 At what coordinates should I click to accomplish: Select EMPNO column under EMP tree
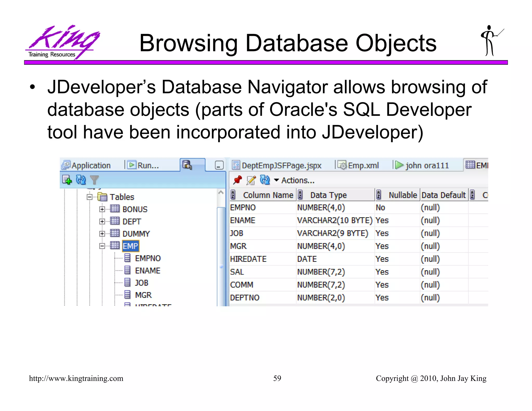click(148, 258)
